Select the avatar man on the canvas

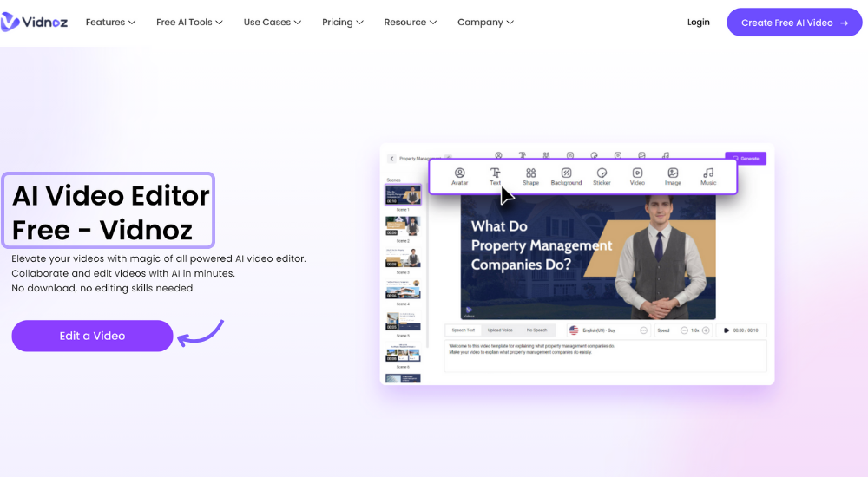(x=661, y=258)
